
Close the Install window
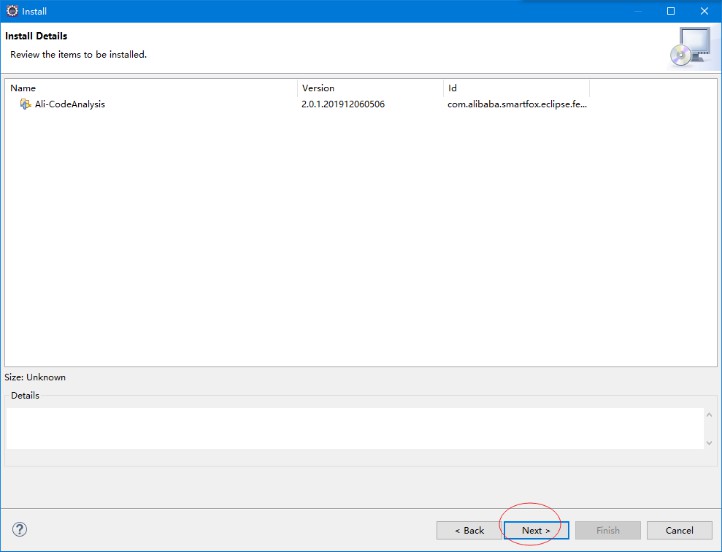coord(704,11)
